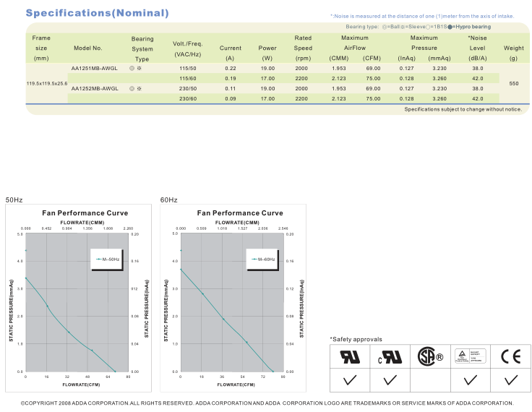Click the current value 0.09
The height and width of the screenshot is (412, 532).
(231, 99)
